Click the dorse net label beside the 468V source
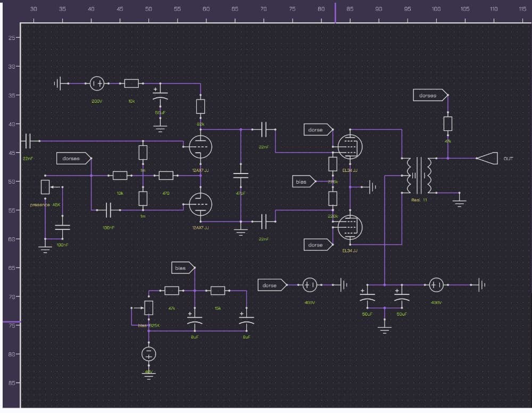The width and height of the screenshot is (532, 413). click(272, 285)
